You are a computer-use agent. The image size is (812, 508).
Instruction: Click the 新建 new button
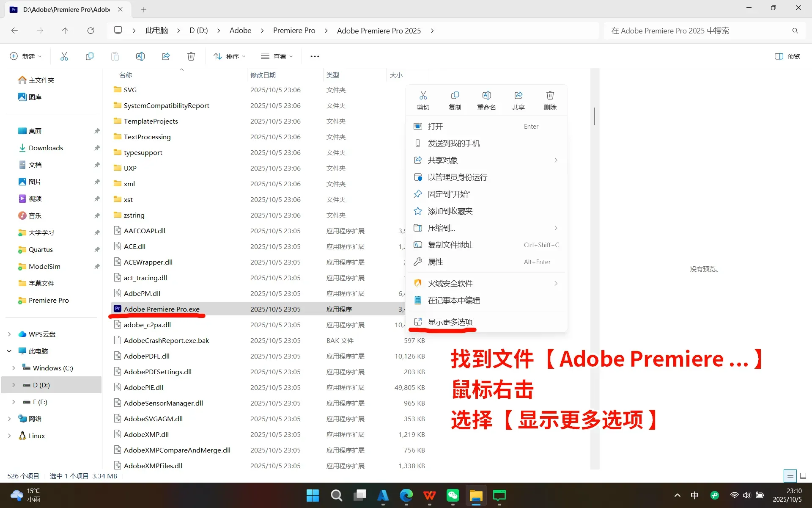pos(25,56)
